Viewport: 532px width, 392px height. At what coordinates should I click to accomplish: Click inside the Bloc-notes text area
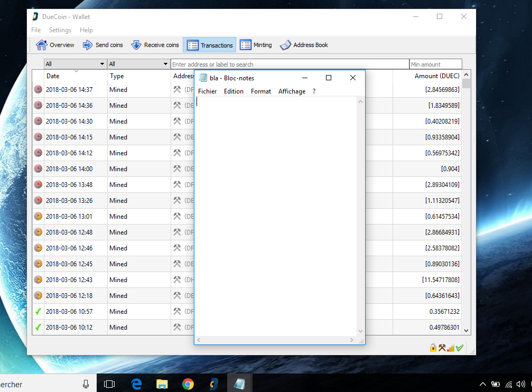coord(276,216)
